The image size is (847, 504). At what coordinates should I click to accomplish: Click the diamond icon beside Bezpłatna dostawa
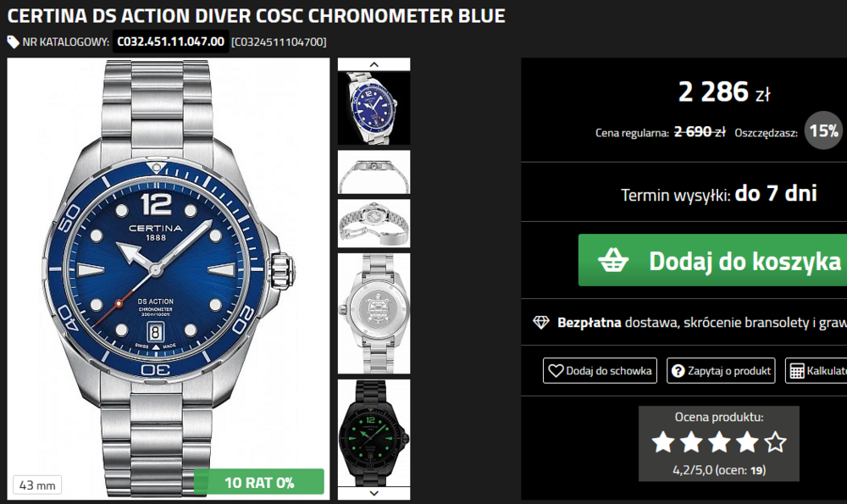pyautogui.click(x=540, y=323)
